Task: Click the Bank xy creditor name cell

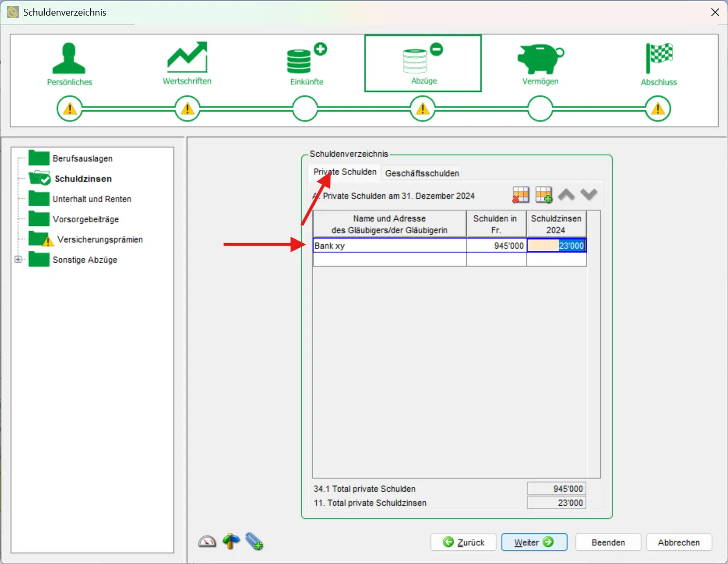Action: point(389,246)
